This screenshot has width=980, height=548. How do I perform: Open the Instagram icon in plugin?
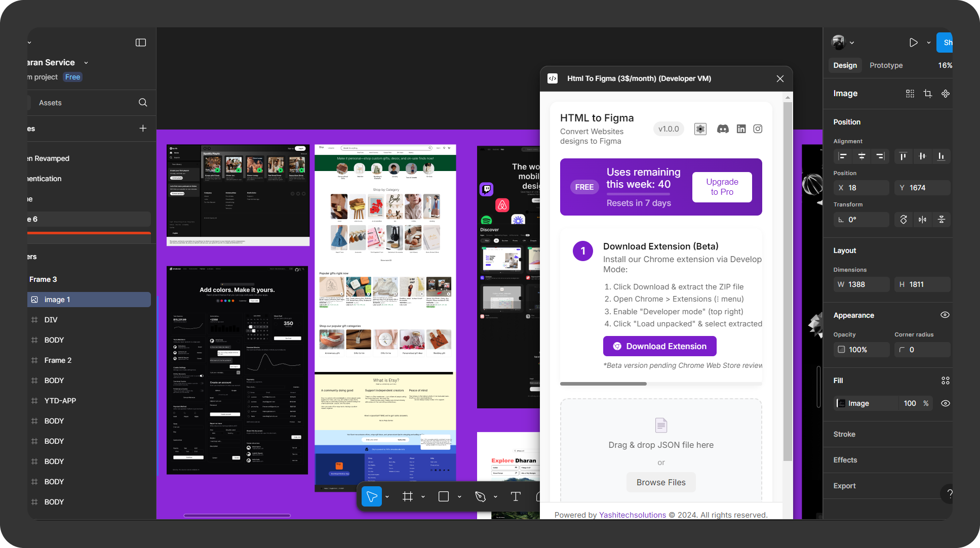click(758, 129)
